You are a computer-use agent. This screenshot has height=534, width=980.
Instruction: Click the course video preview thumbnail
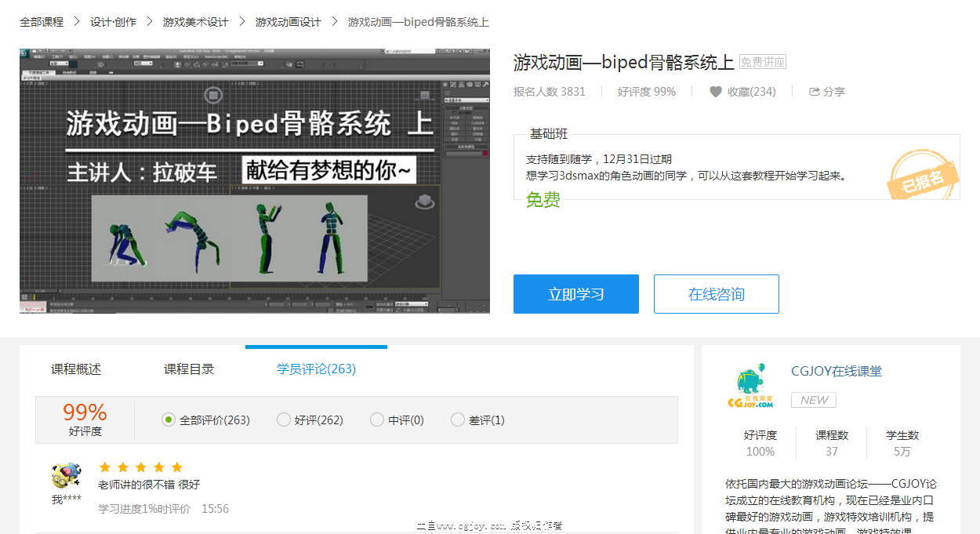(255, 181)
